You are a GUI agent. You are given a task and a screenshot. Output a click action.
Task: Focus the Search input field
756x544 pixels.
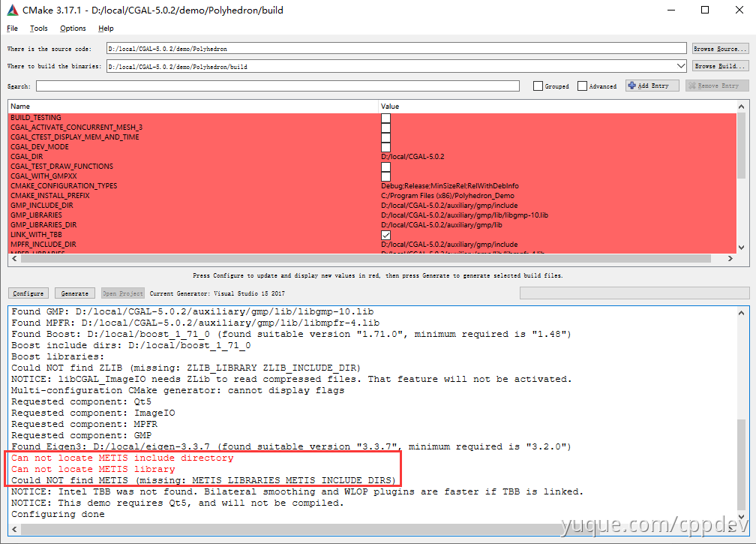277,86
